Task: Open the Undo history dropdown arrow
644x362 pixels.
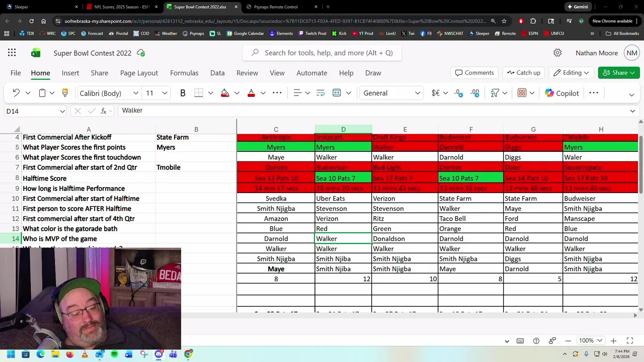Action: click(28, 93)
